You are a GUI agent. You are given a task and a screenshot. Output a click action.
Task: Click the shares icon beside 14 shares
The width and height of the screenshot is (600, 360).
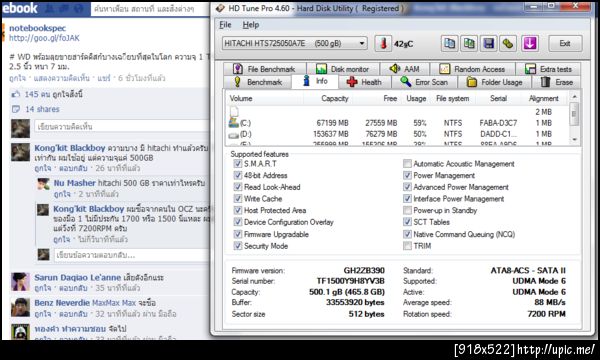click(16, 109)
